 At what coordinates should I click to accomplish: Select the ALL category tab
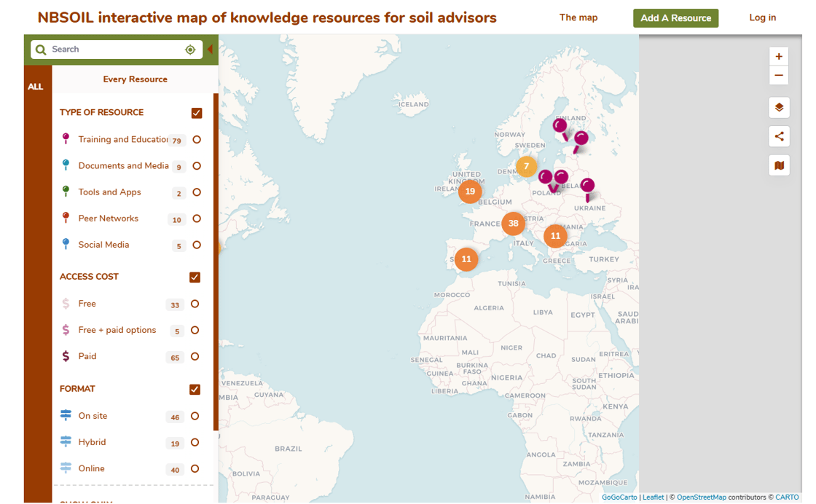36,87
